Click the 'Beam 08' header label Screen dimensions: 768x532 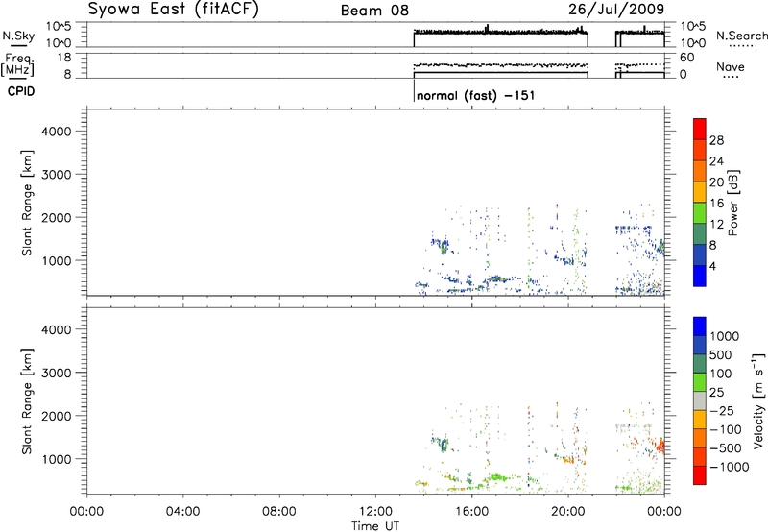click(x=374, y=11)
